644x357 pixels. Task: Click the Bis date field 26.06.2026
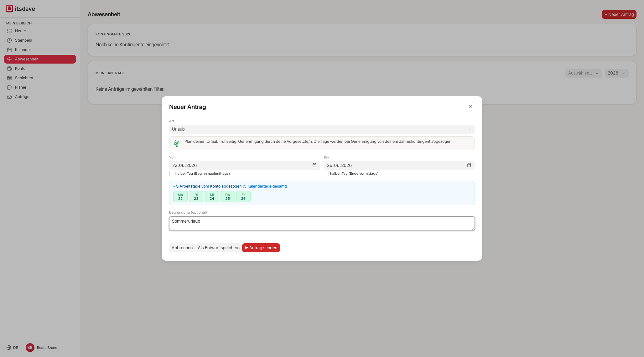pyautogui.click(x=399, y=165)
